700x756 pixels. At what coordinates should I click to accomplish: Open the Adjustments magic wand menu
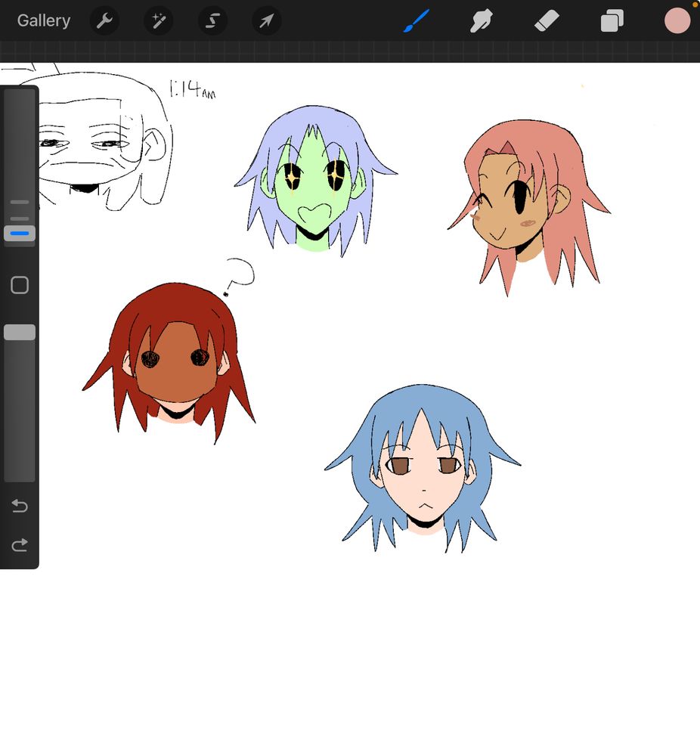(x=159, y=20)
